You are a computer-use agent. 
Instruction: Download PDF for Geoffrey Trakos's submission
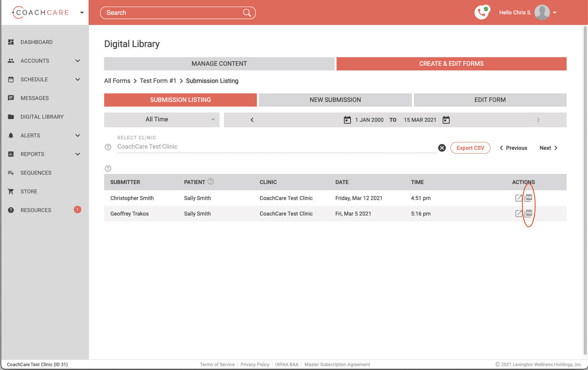coord(529,213)
